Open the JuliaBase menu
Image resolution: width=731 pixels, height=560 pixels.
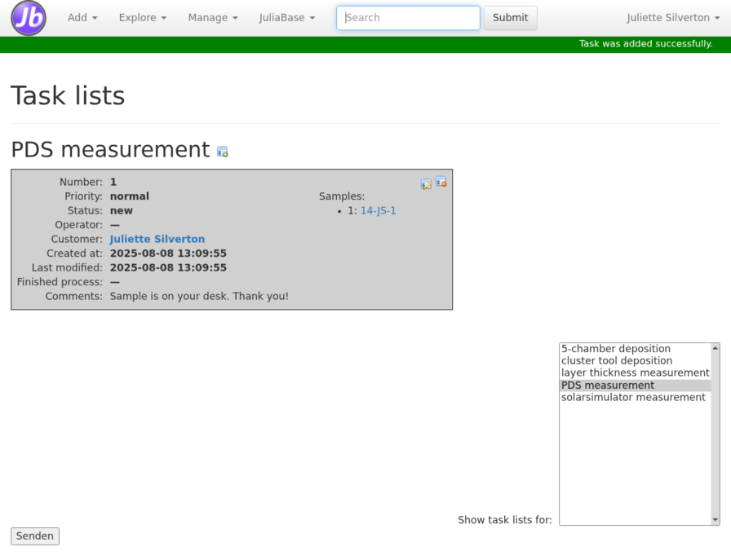coord(287,18)
